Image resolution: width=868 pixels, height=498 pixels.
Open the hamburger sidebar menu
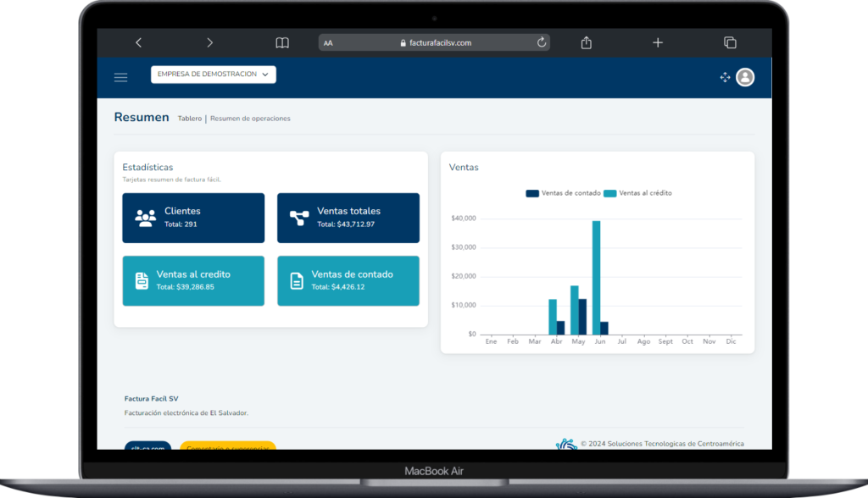(120, 77)
